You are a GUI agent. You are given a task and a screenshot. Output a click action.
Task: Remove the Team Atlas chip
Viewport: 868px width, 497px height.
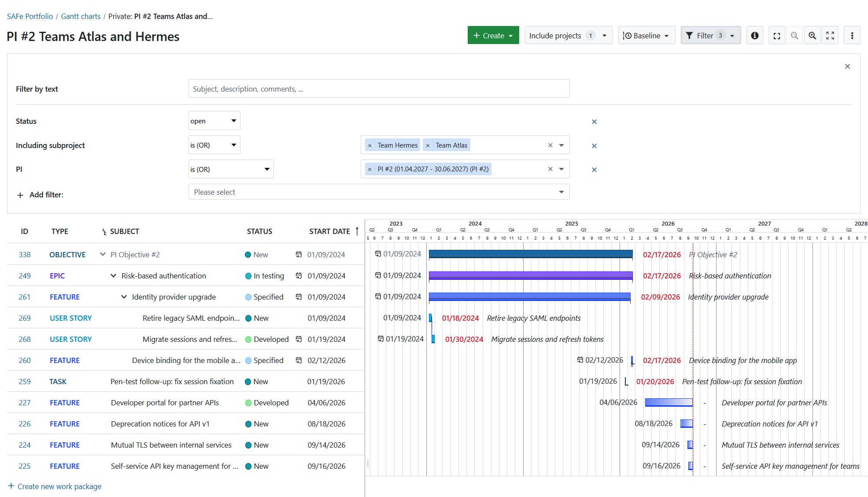click(x=428, y=145)
